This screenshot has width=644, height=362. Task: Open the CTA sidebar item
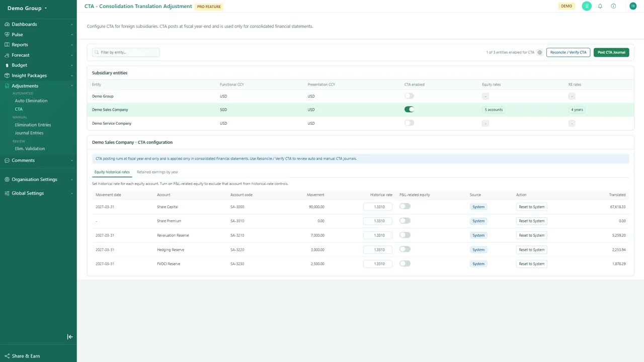point(19,109)
